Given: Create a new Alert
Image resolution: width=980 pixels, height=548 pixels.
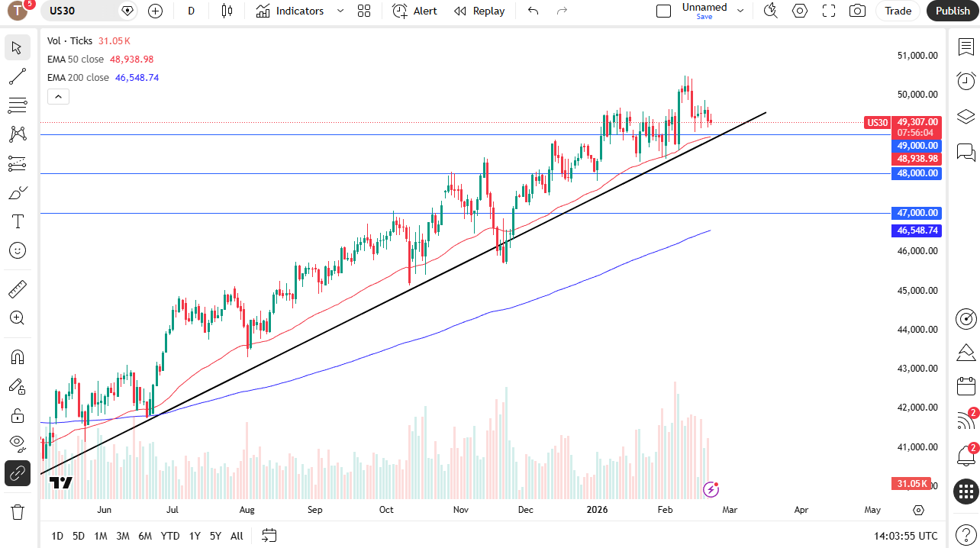Looking at the screenshot, I should click(x=415, y=11).
